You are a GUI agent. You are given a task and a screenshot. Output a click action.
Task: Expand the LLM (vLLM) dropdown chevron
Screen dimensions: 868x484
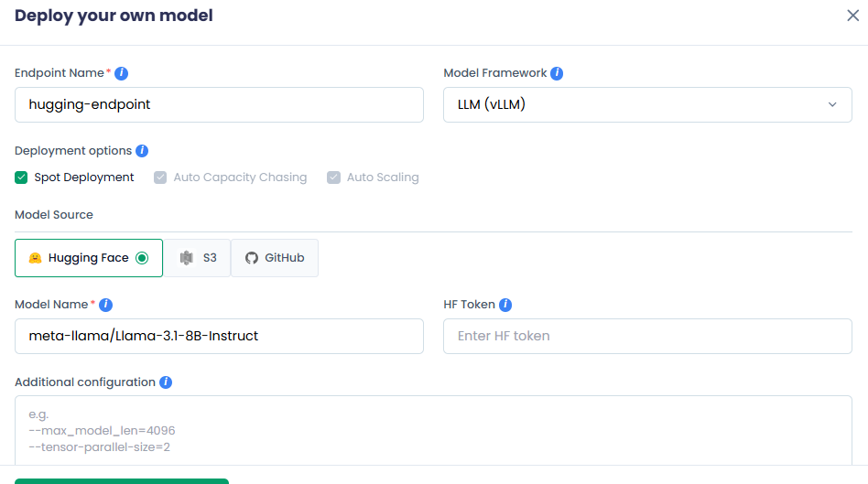tap(832, 104)
